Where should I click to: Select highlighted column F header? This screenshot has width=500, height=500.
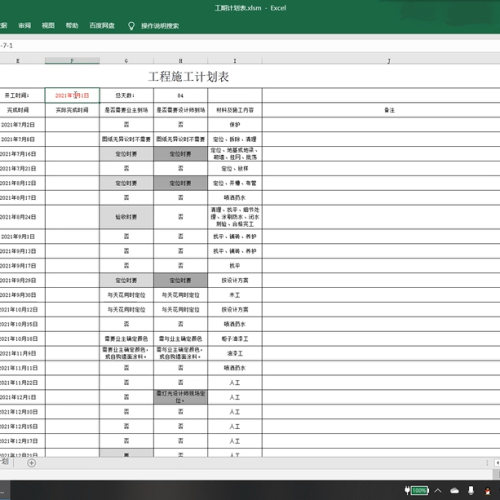(72, 61)
